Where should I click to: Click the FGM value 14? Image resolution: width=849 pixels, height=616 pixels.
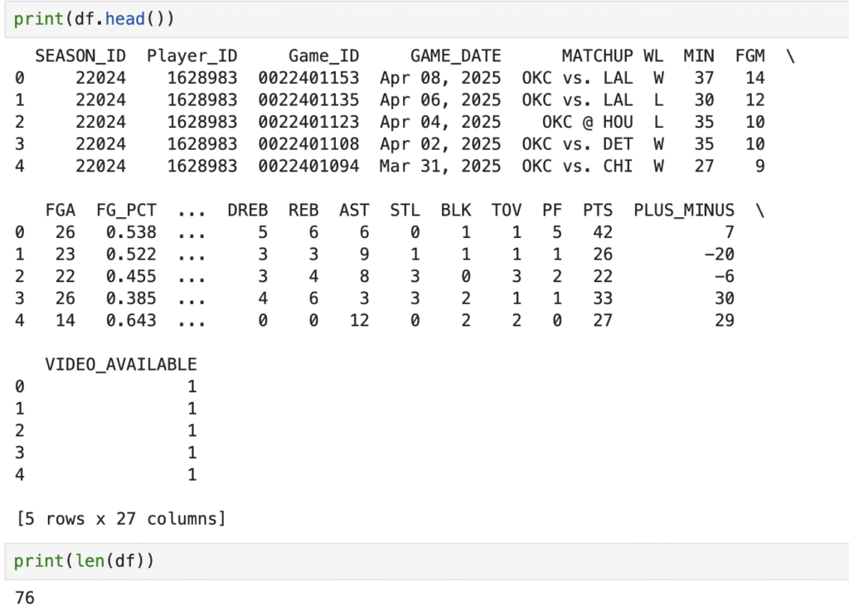[x=754, y=78]
